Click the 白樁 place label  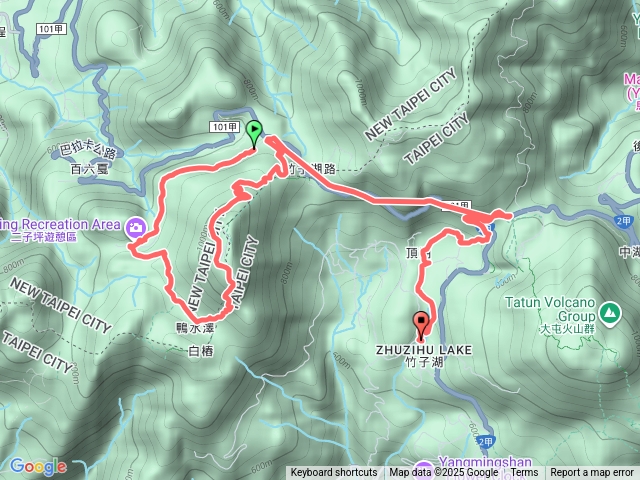tap(201, 351)
